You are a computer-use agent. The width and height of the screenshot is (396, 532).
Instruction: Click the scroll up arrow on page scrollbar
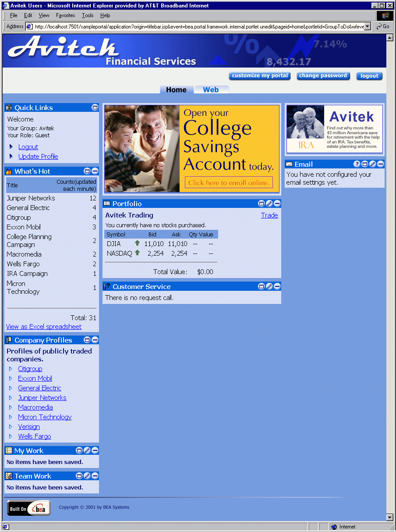[x=390, y=38]
